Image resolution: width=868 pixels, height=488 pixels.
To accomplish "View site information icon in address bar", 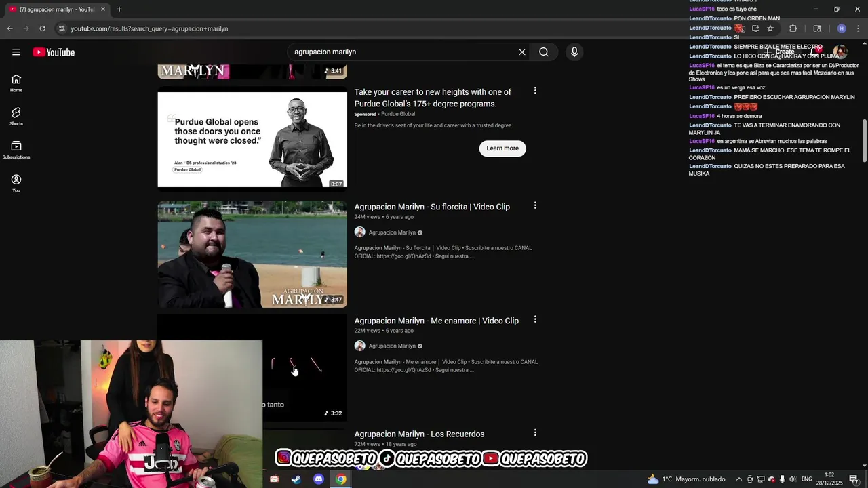I will pyautogui.click(x=62, y=28).
